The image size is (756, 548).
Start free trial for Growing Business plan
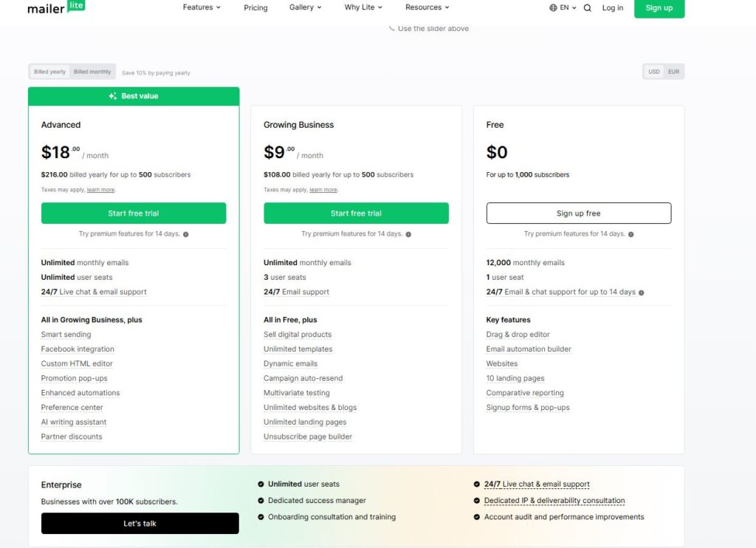click(x=357, y=213)
